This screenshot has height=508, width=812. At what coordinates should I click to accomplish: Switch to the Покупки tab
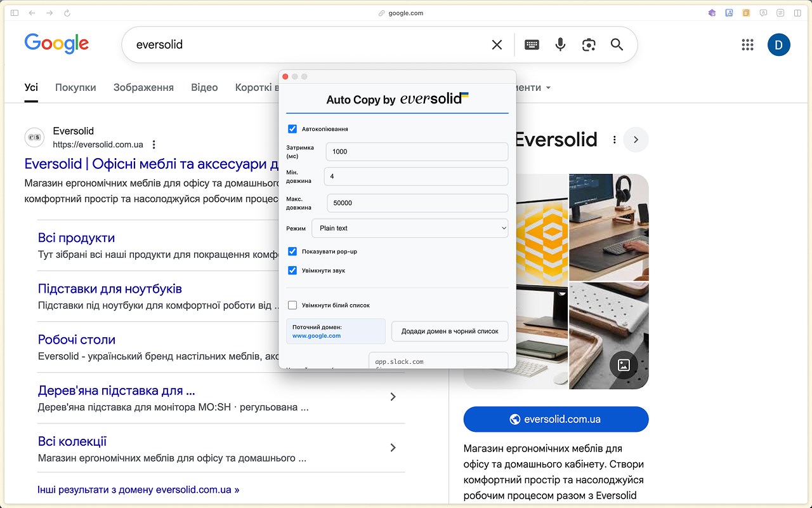pyautogui.click(x=75, y=88)
